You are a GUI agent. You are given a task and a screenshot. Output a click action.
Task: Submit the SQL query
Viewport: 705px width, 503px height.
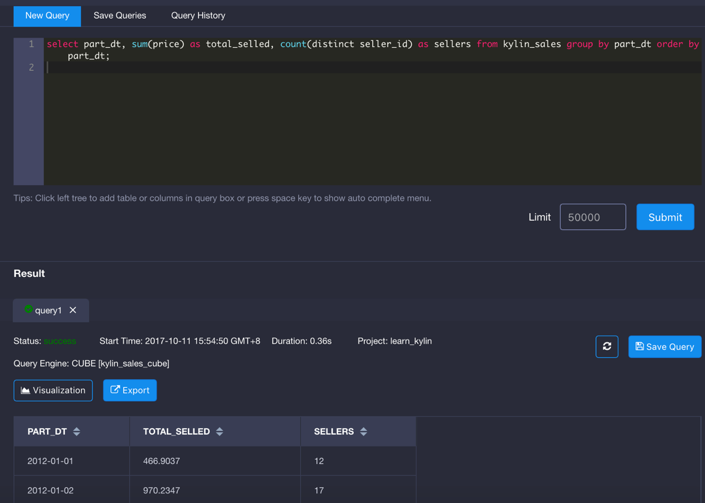coord(665,217)
